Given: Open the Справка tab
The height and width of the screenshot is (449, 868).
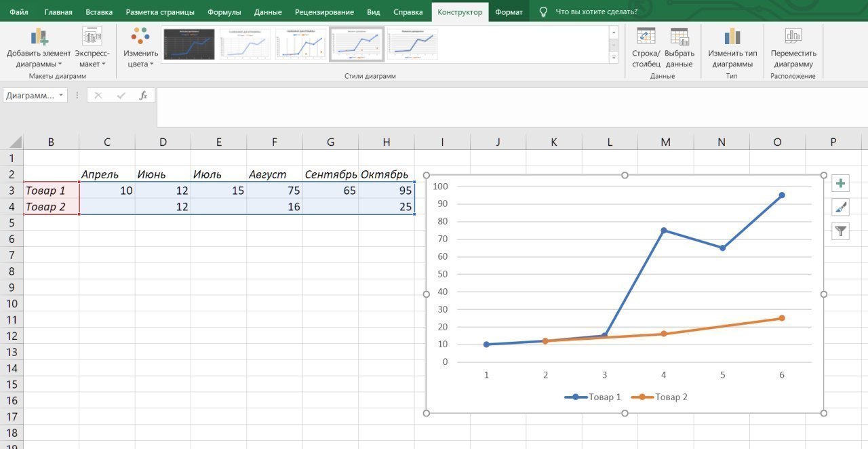Looking at the screenshot, I should [x=408, y=12].
